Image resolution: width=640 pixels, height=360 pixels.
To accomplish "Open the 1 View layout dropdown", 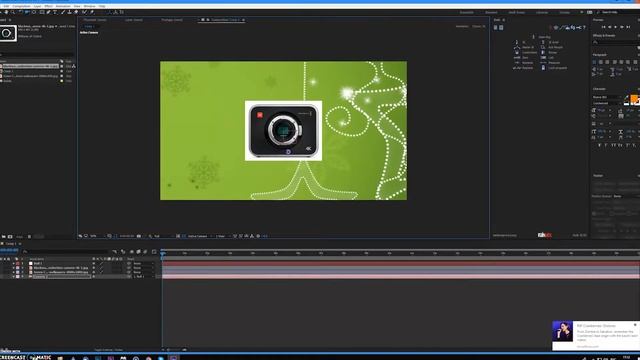I will coord(222,236).
